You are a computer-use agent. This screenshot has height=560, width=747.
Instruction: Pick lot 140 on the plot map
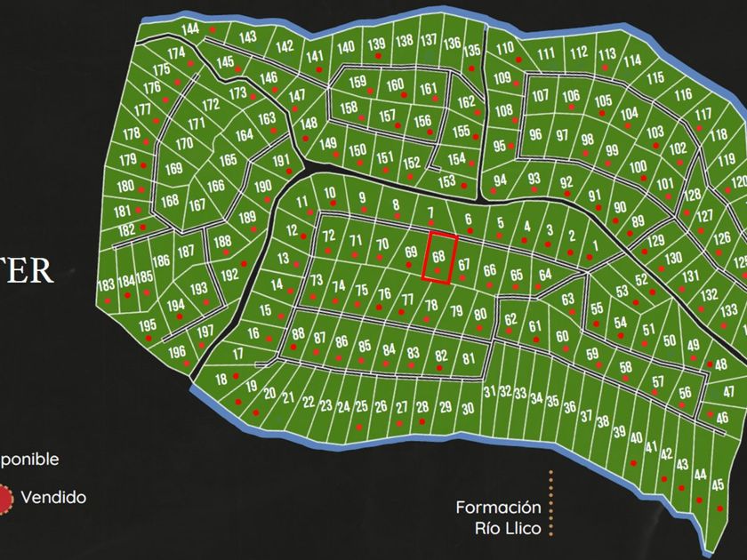coord(346,47)
